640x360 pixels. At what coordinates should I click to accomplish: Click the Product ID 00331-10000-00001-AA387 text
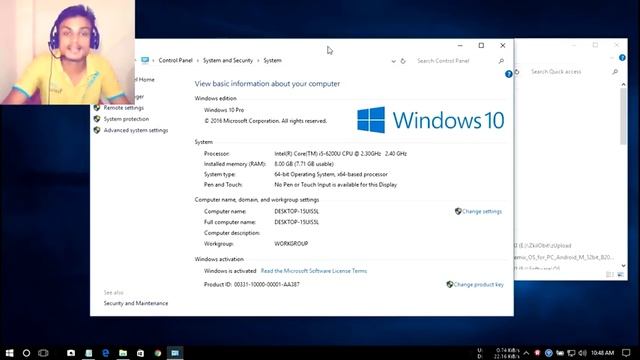pos(251,284)
